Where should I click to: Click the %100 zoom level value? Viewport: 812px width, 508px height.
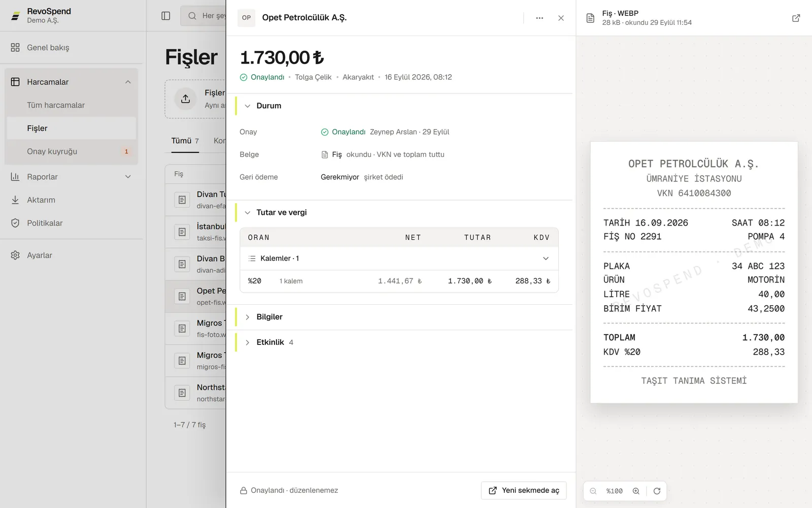614,491
